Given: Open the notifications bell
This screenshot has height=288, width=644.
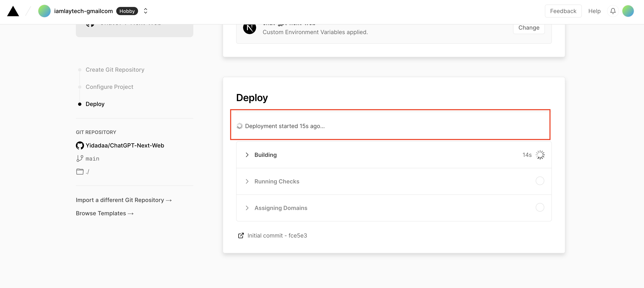Looking at the screenshot, I should (613, 11).
